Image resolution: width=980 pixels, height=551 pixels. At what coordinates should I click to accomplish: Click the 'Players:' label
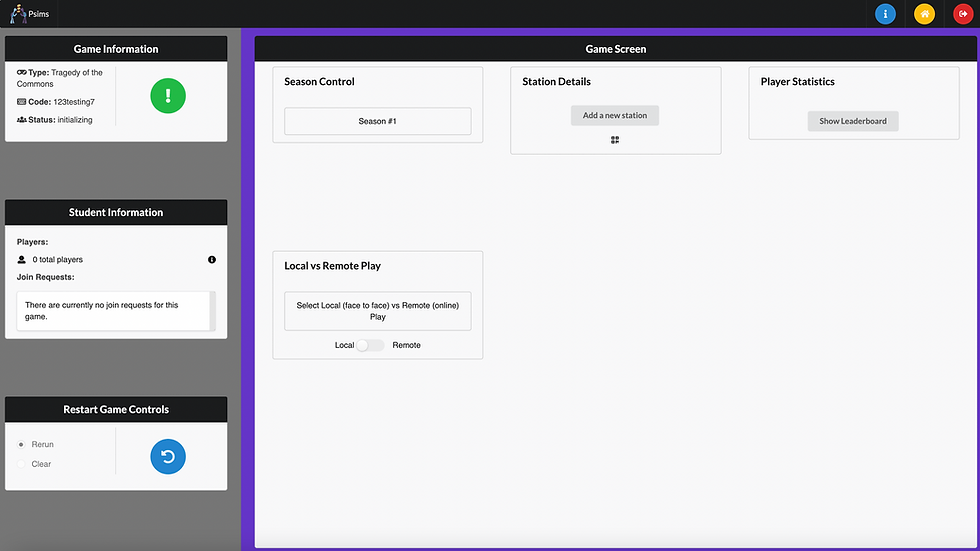pos(32,242)
